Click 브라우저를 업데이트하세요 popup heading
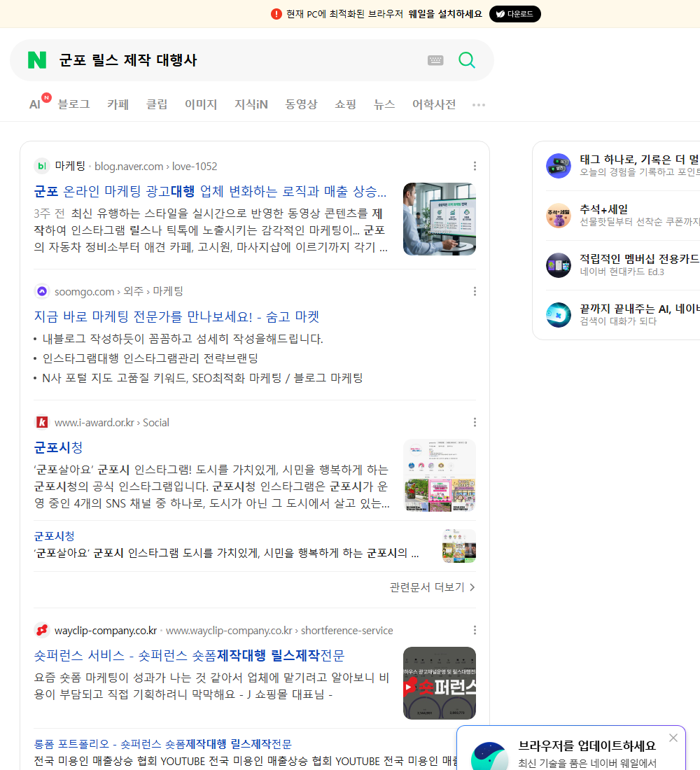 587,746
